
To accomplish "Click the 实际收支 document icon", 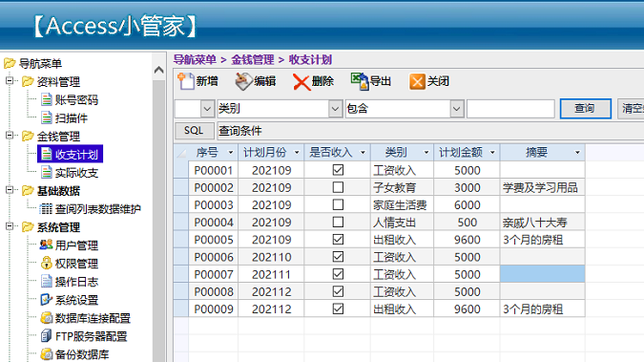I will [47, 172].
